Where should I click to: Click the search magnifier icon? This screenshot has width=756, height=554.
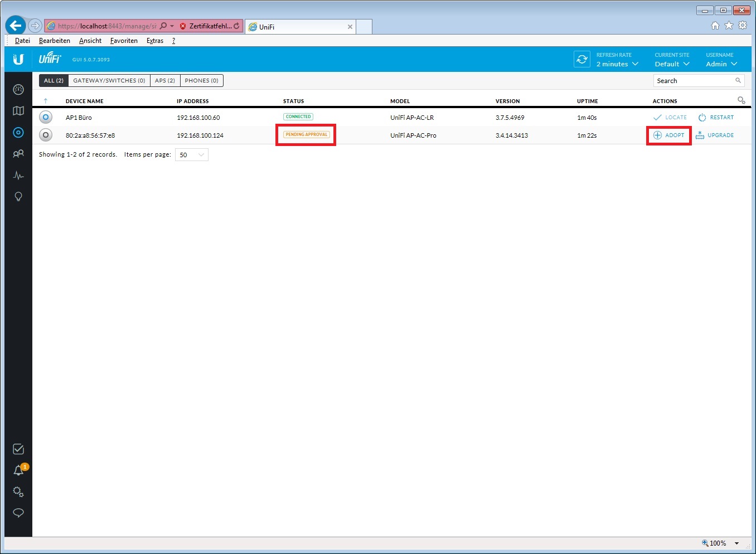tap(738, 81)
